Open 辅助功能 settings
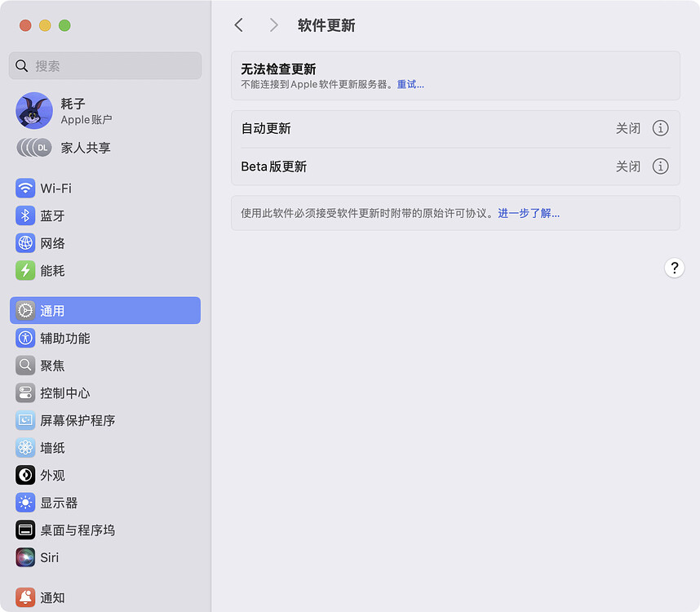The width and height of the screenshot is (700, 612). (65, 338)
